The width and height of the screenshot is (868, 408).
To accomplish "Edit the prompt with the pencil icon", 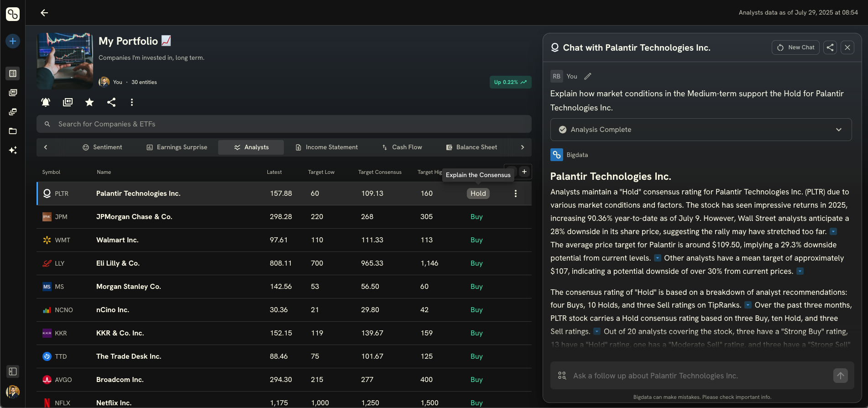I will 588,77.
